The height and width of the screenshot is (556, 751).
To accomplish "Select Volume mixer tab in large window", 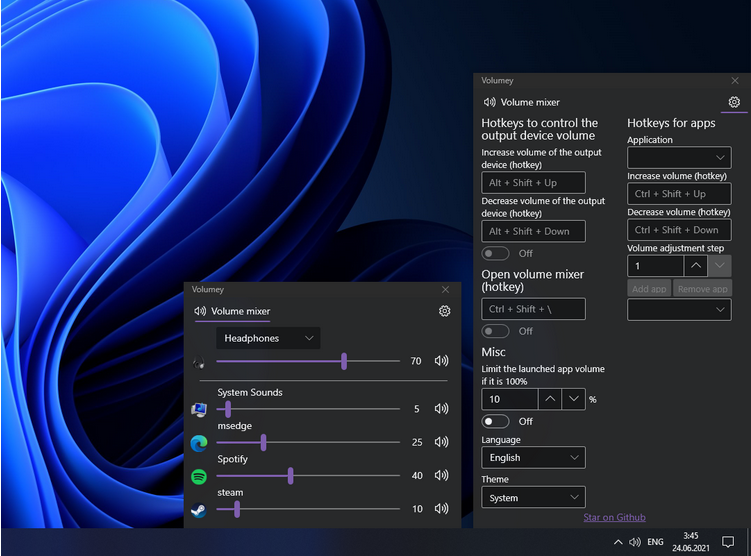I will [522, 102].
